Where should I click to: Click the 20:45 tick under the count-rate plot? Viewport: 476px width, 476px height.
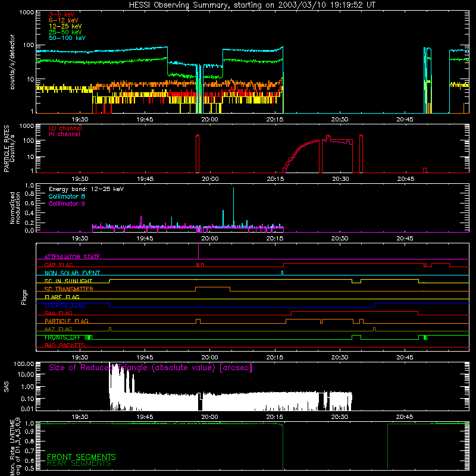click(x=405, y=120)
